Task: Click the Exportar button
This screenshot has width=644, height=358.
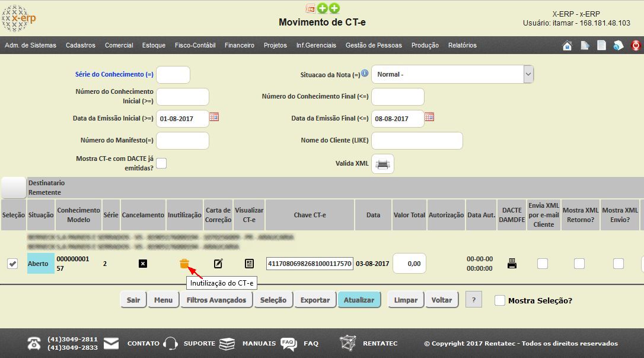Action: 315,300
